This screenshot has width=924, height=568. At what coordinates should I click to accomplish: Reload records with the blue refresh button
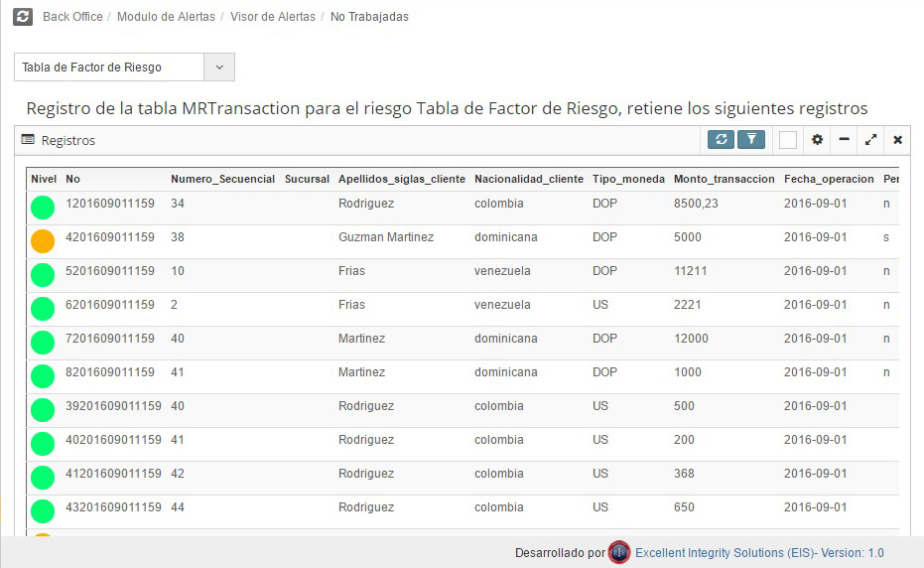click(x=721, y=140)
